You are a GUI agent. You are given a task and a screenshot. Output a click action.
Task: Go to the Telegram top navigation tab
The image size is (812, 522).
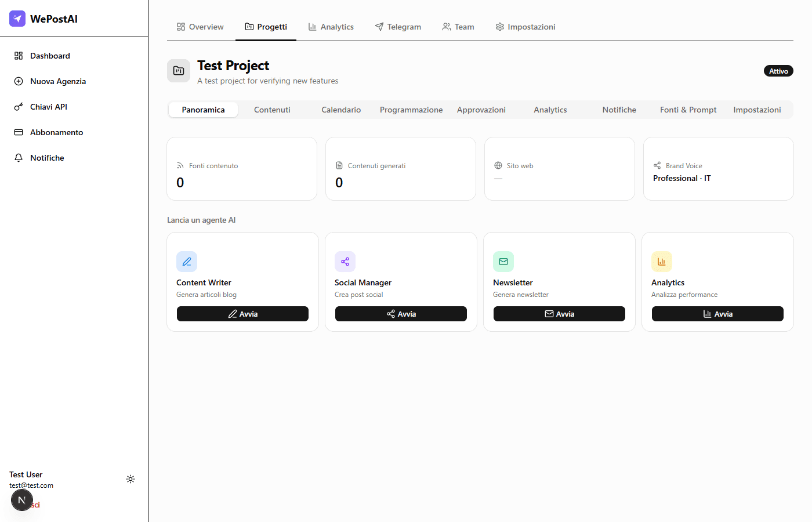pyautogui.click(x=398, y=27)
